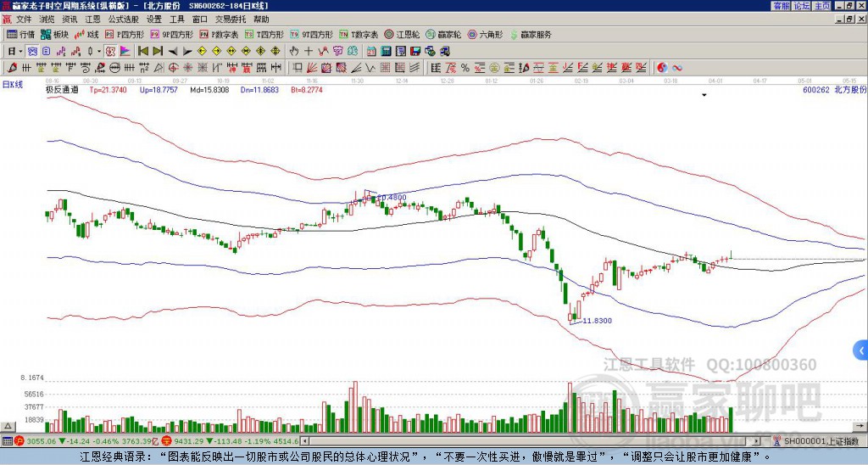
Task: Open the 工具 menu
Action: 176,20
